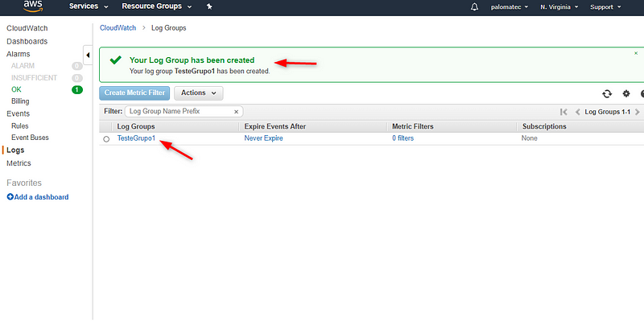Open the AWS home logo
Image resolution: width=644 pixels, height=321 pixels.
[x=33, y=6]
